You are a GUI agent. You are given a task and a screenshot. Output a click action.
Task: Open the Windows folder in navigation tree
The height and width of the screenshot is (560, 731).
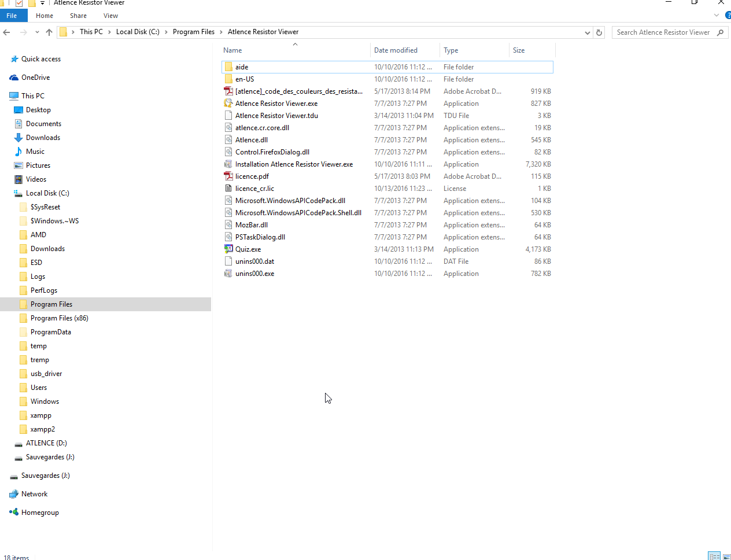[x=45, y=401]
